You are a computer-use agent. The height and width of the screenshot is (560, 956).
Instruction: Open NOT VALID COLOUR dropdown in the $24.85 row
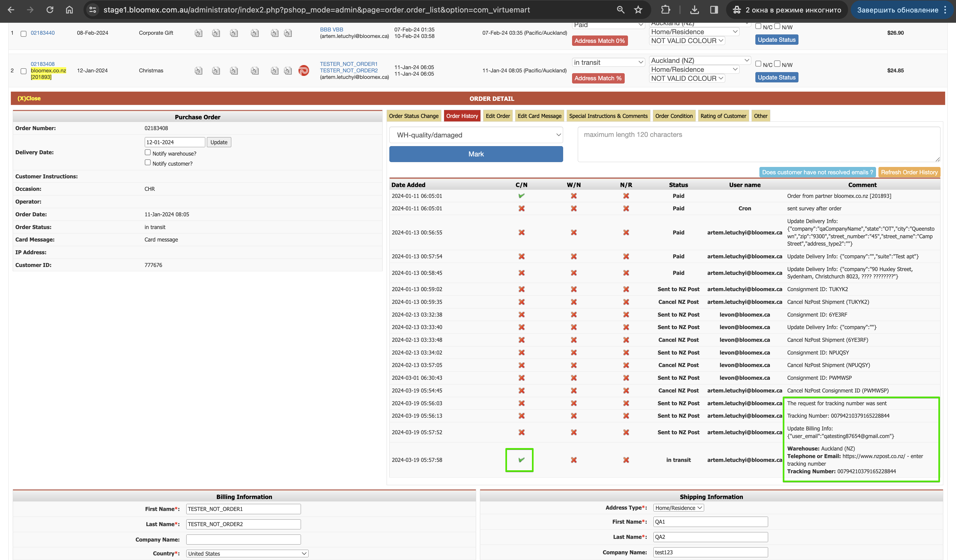pyautogui.click(x=687, y=78)
